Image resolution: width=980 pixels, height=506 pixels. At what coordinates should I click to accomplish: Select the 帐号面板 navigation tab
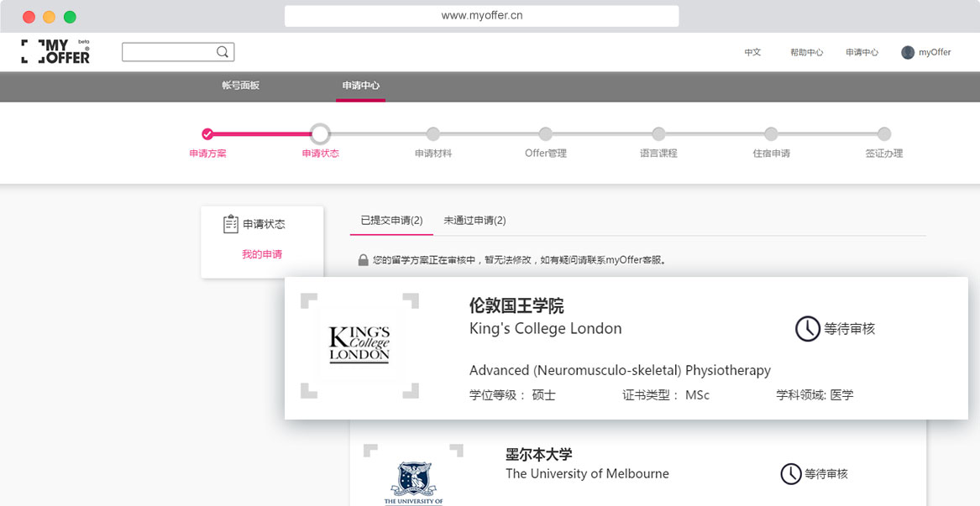tap(241, 86)
